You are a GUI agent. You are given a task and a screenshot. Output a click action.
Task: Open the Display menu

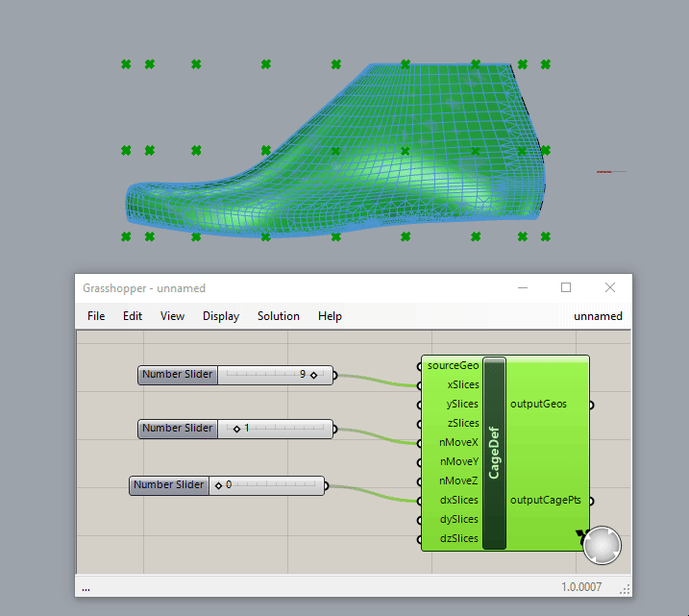(220, 316)
